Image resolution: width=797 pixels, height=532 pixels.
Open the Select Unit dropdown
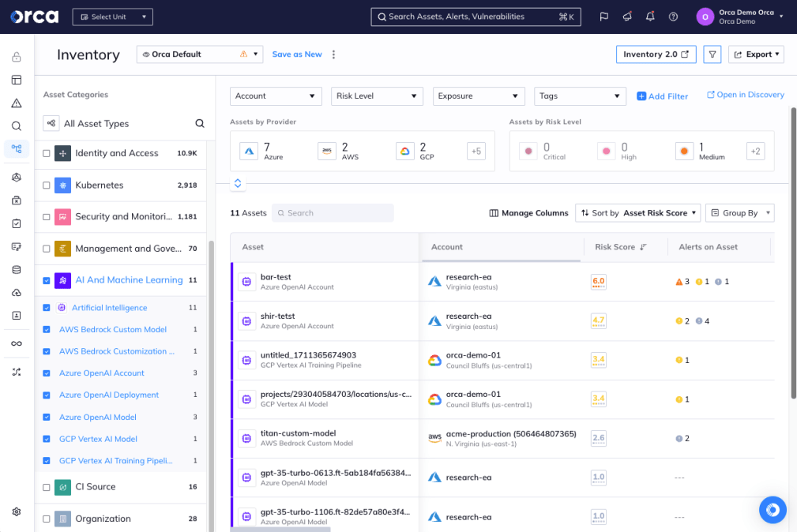112,17
